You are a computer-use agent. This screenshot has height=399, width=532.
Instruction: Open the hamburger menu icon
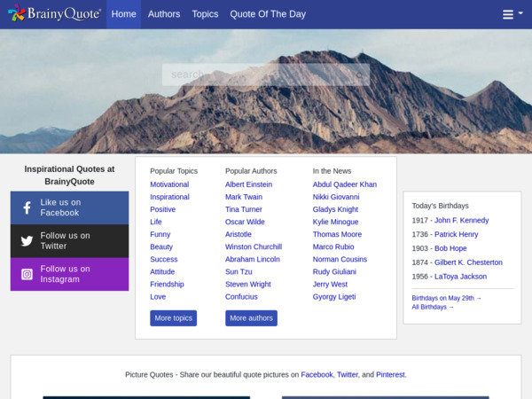point(507,14)
